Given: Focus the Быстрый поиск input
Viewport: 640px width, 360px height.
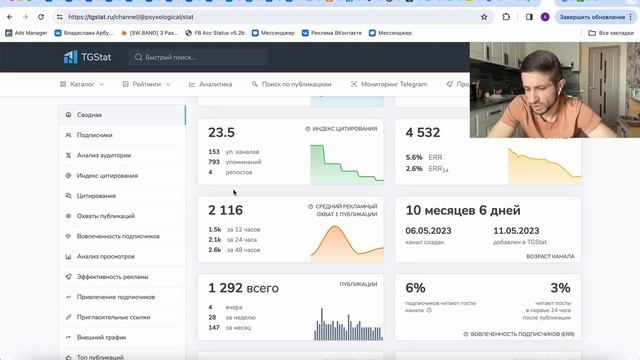Looking at the screenshot, I should (x=198, y=57).
